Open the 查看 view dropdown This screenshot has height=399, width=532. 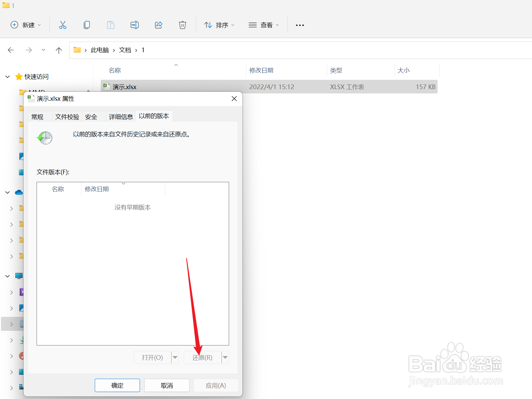point(264,25)
